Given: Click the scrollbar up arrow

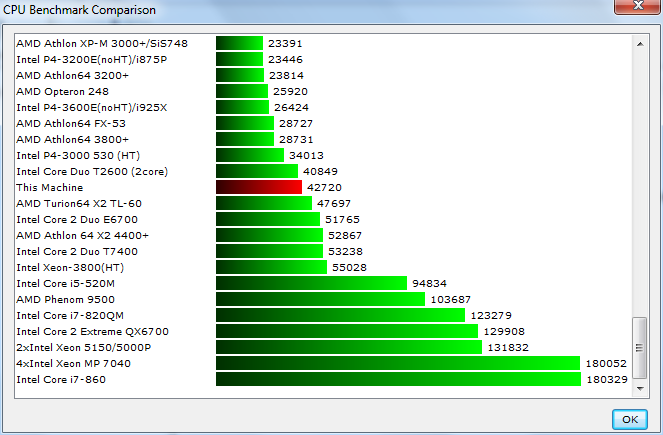Looking at the screenshot, I should [640, 44].
